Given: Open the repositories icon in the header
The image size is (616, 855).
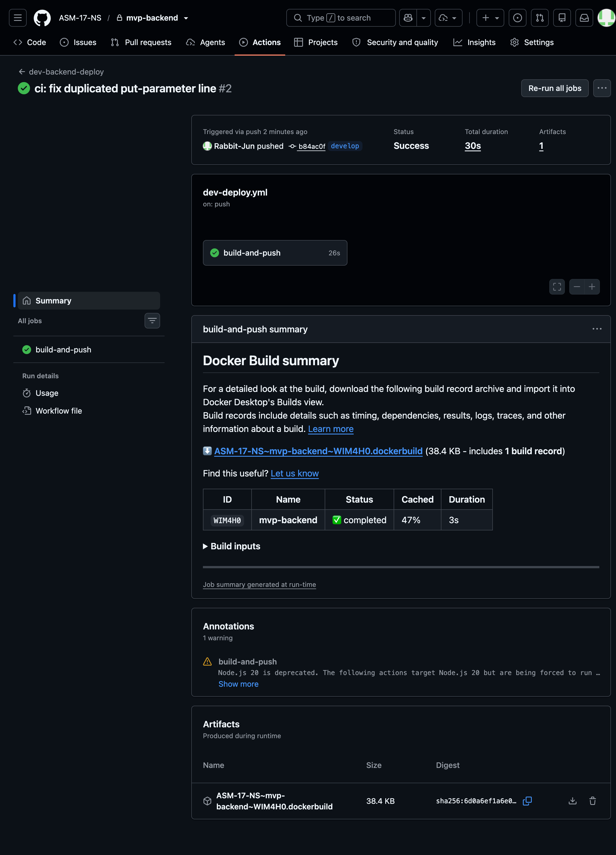Looking at the screenshot, I should (x=562, y=18).
